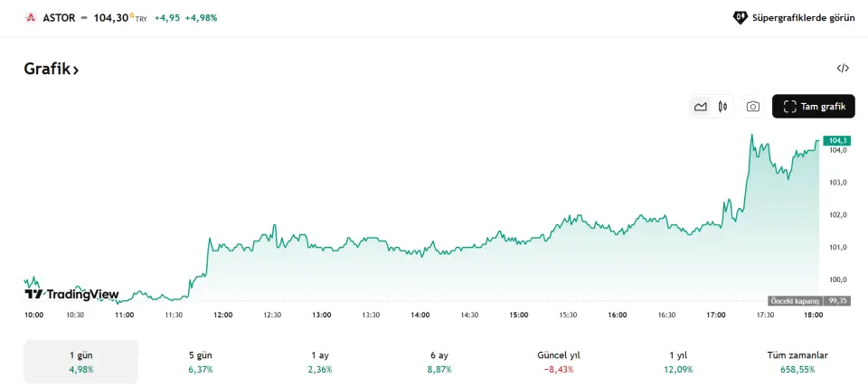
Task: Click the ASTOR ticker name
Action: [x=59, y=17]
